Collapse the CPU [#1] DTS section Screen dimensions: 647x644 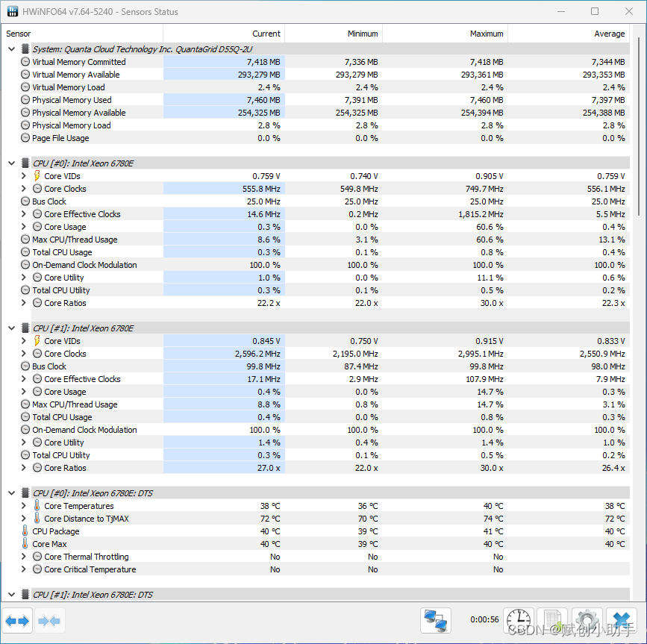tap(11, 595)
